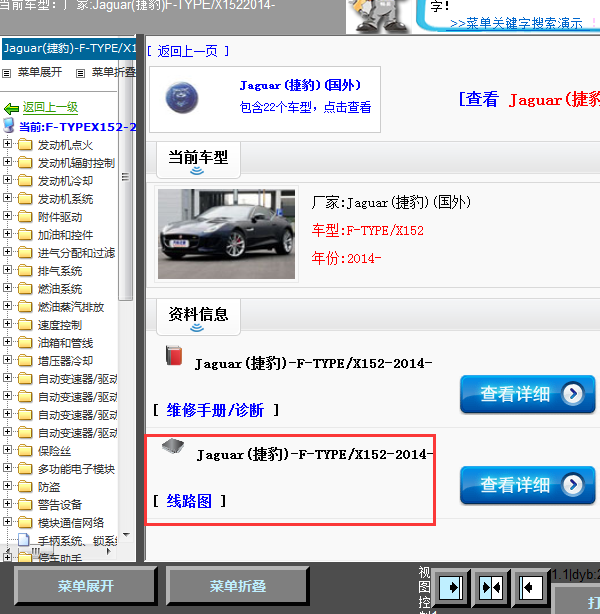Click the sidebar scroll down arrow
Viewport: 600px width, 614px height.
coord(126,535)
